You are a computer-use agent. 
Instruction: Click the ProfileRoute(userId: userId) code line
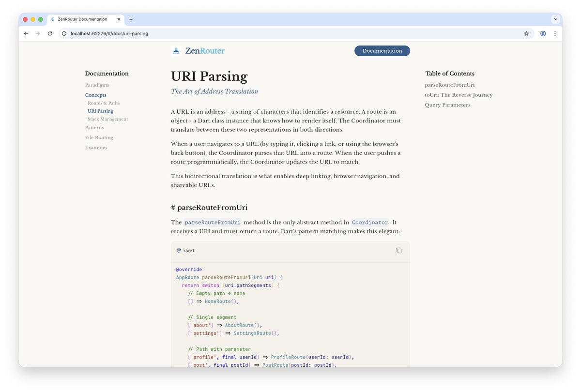point(271,357)
